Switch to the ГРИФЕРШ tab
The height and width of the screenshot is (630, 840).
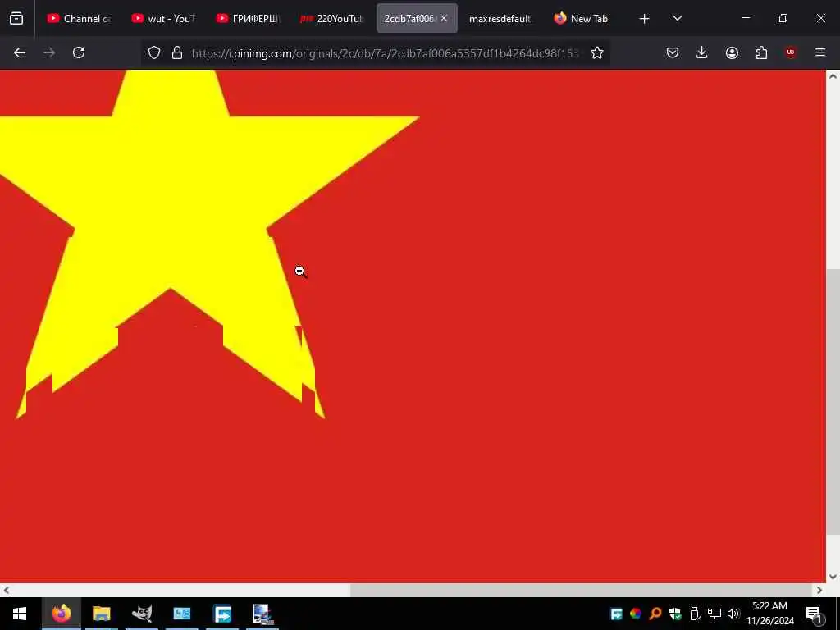pyautogui.click(x=248, y=18)
